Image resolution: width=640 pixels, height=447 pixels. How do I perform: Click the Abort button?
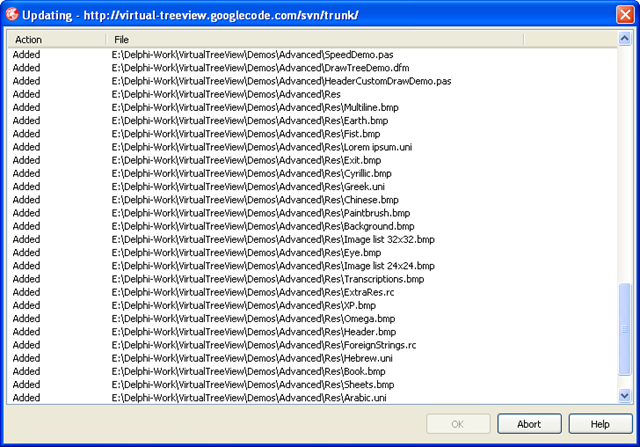(x=529, y=424)
